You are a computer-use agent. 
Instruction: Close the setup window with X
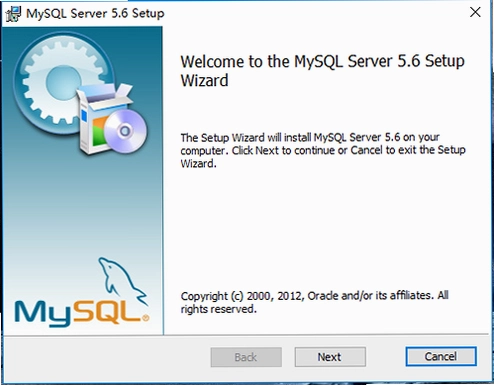click(x=475, y=12)
